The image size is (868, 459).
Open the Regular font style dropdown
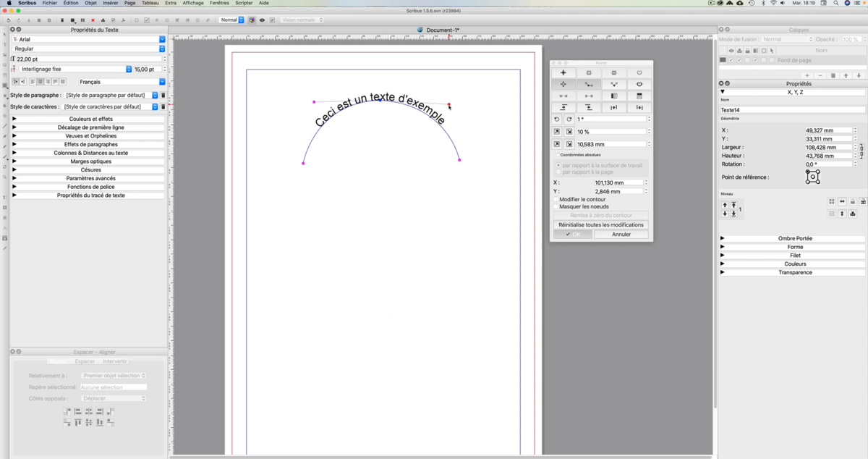pos(162,49)
